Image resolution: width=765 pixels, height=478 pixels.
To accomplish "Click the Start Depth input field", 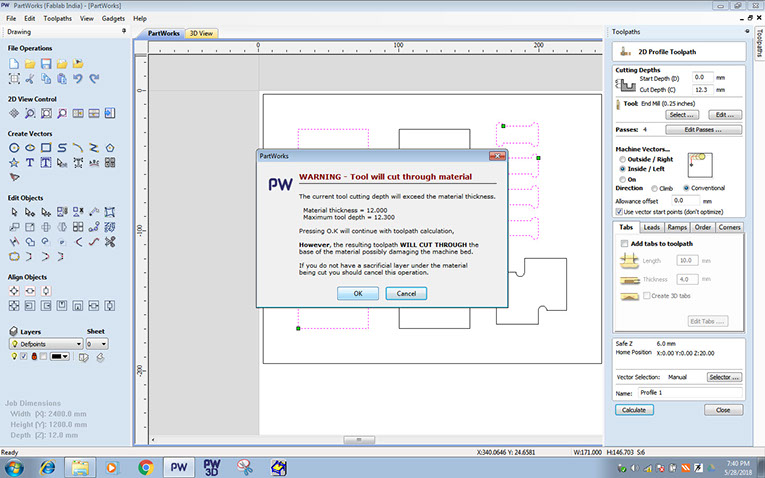I will click(x=703, y=77).
